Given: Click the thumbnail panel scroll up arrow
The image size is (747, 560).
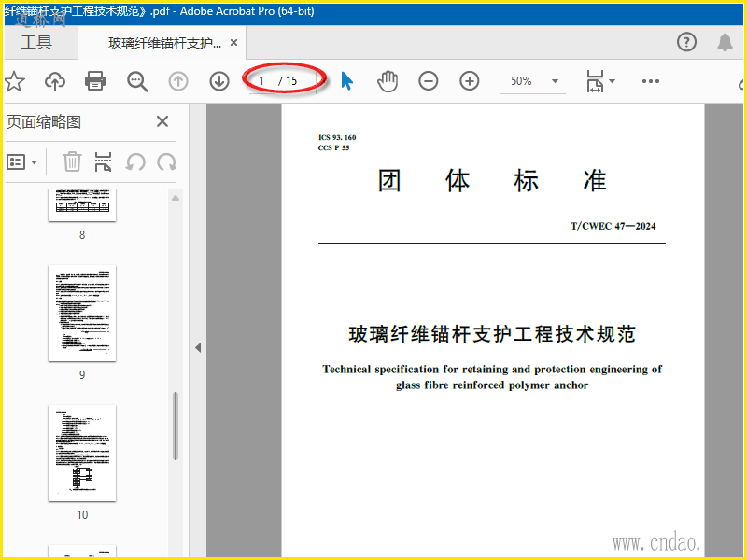Looking at the screenshot, I should coord(176,198).
